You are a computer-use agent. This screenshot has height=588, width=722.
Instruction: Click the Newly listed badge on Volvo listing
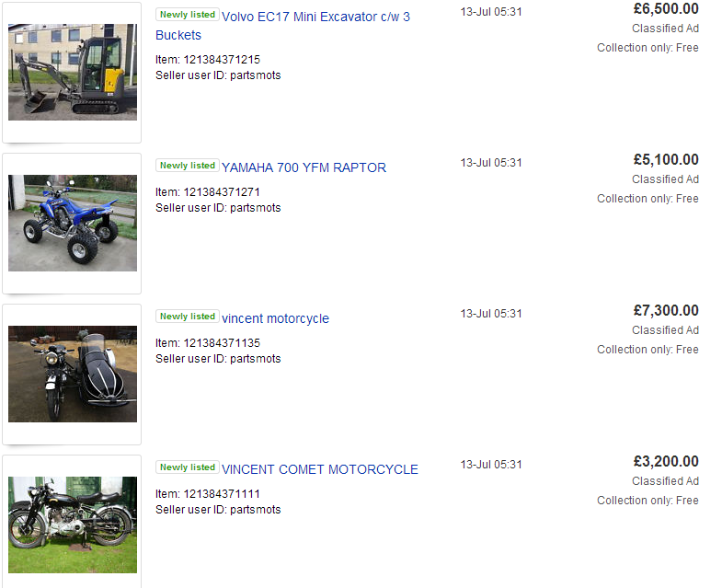tap(188, 15)
